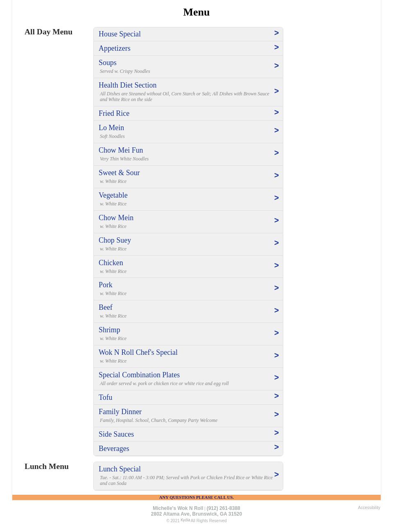The image size is (393, 532).
Task: Open the Side Sauces category
Action: [x=116, y=434]
